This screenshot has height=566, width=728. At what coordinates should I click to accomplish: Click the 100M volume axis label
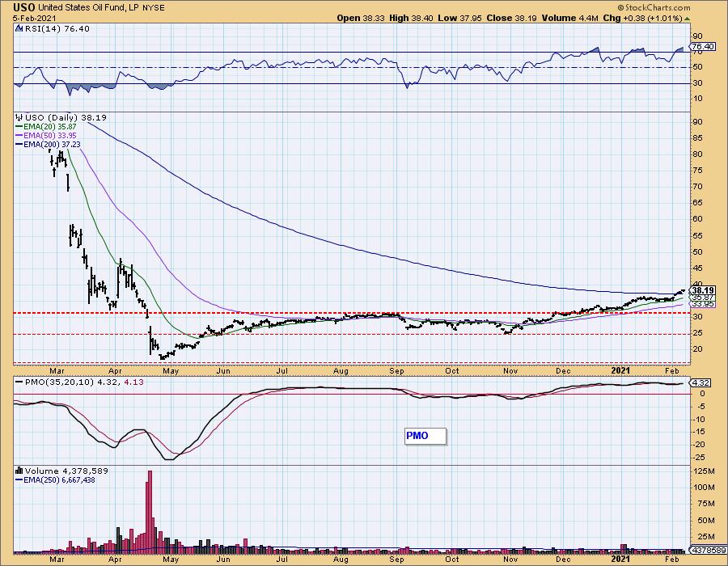[x=705, y=487]
